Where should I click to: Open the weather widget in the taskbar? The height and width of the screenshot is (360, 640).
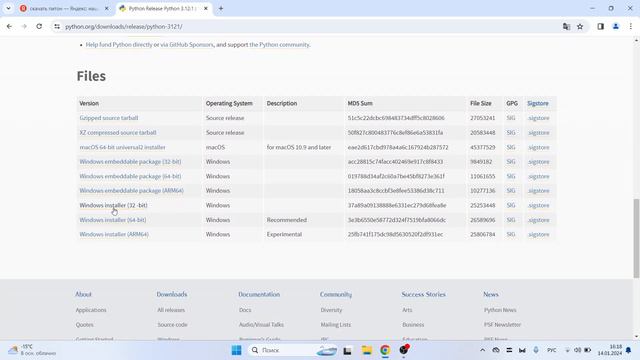click(33, 350)
